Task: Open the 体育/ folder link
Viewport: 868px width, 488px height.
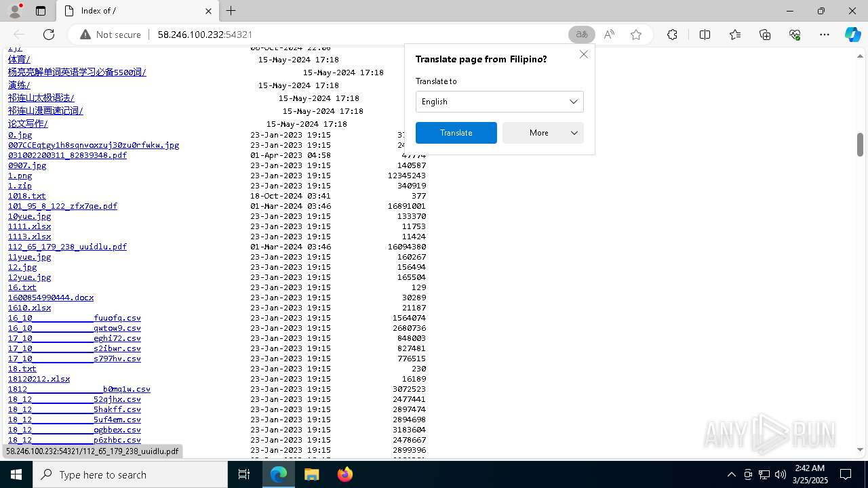Action: click(19, 60)
